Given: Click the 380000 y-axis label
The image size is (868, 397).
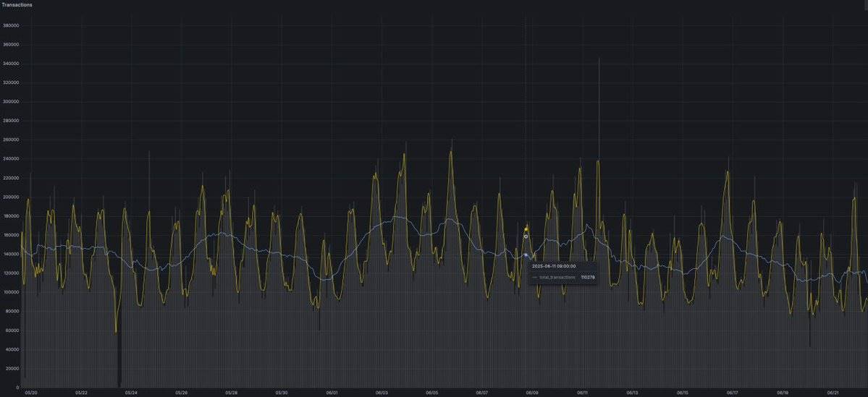Looking at the screenshot, I should point(10,26).
